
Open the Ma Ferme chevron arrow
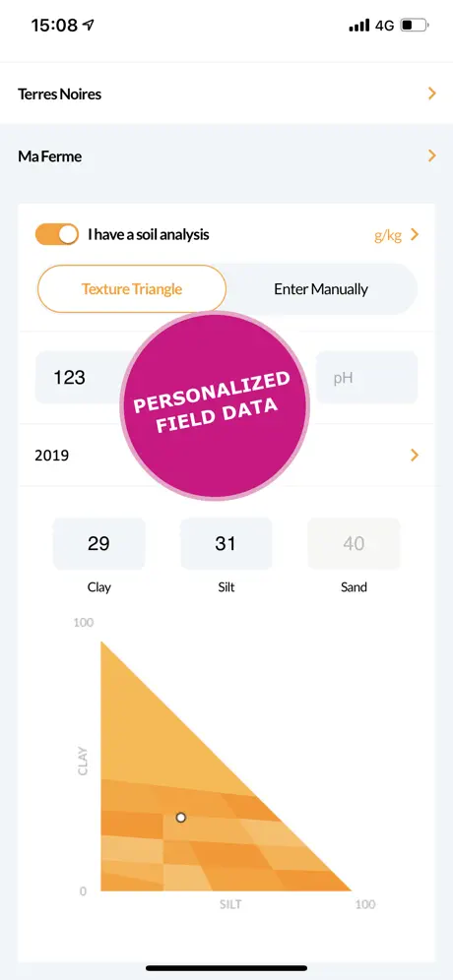tap(431, 155)
